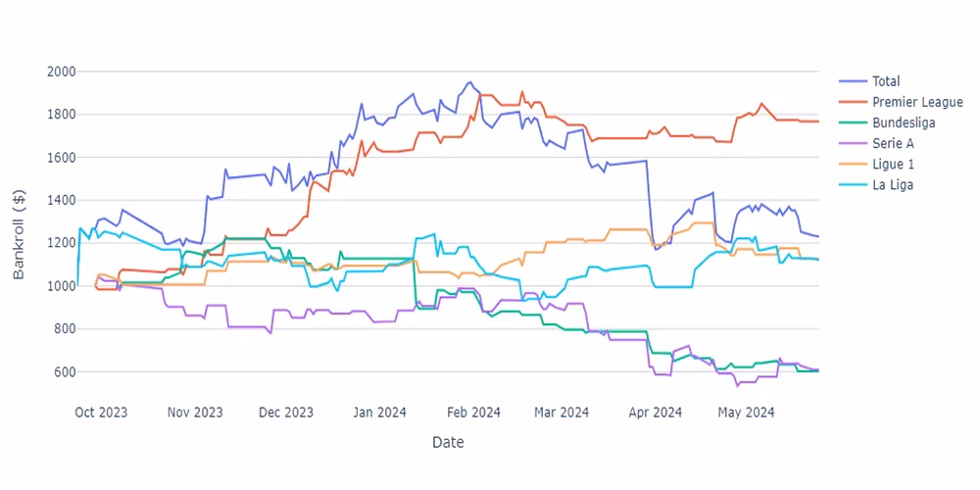The width and height of the screenshot is (980, 490).
Task: Hide the Serie A legend label
Action: point(893,143)
